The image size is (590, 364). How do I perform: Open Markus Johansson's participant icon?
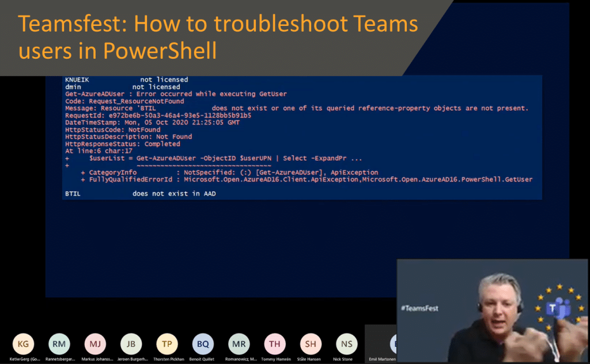coord(95,343)
